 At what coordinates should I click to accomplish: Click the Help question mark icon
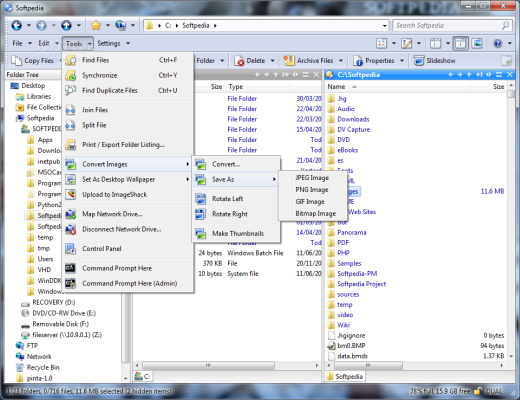click(498, 43)
